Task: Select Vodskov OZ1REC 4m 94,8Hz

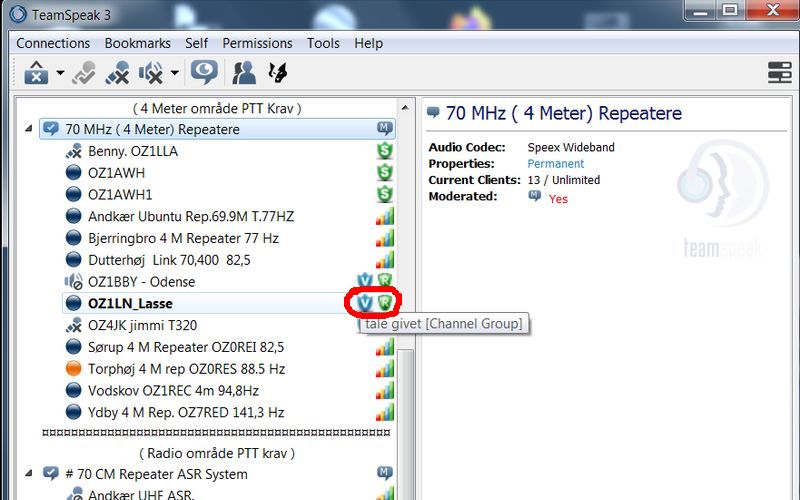Action: pos(173,390)
